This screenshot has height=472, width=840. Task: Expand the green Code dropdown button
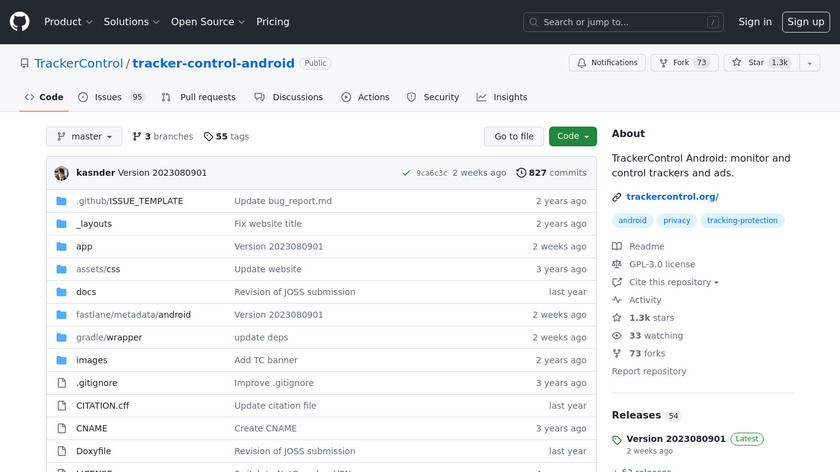click(x=572, y=137)
